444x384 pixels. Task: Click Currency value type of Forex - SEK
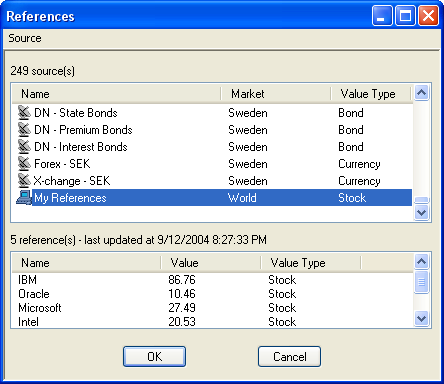359,164
